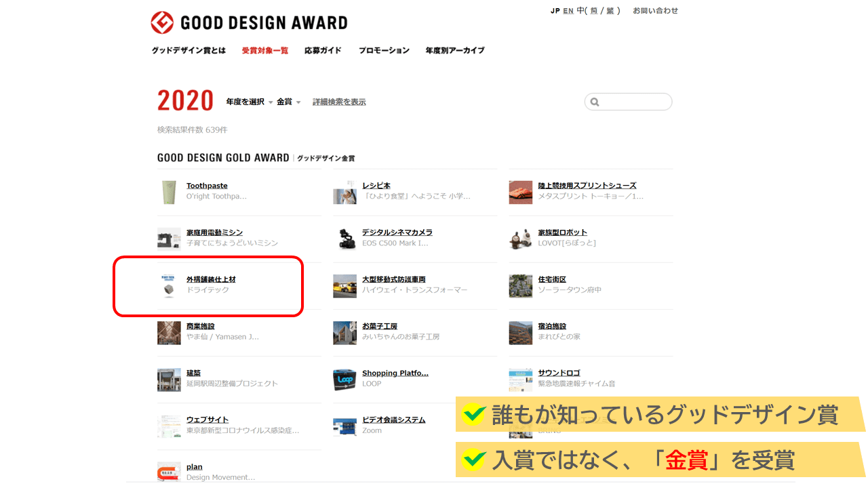Image resolution: width=868 pixels, height=488 pixels.
Task: Open the plan title link
Action: [x=195, y=467]
